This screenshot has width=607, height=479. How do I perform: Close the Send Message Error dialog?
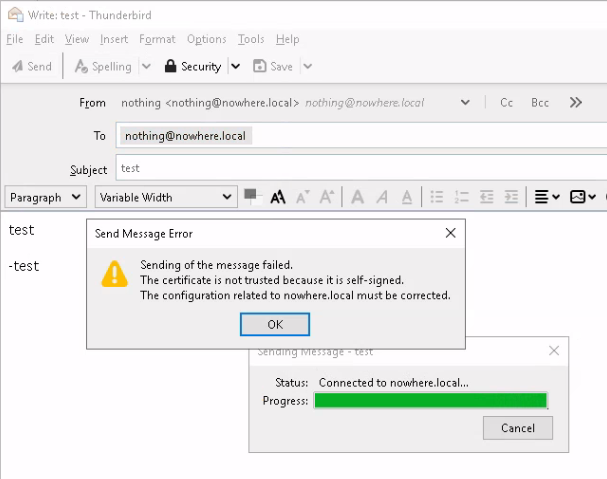click(450, 233)
